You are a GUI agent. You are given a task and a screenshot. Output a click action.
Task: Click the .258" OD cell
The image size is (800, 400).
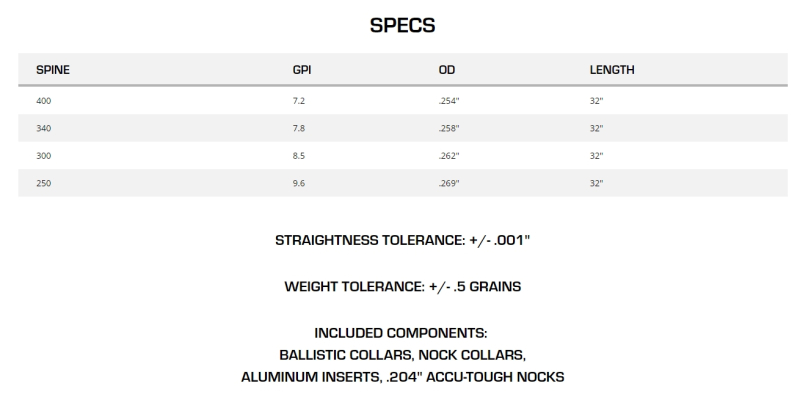448,129
